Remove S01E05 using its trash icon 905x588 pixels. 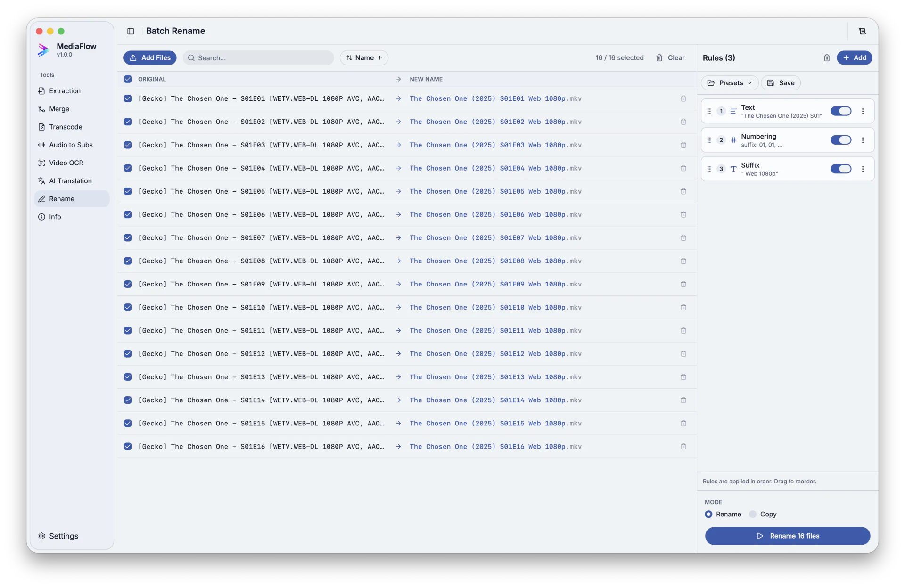pos(683,192)
